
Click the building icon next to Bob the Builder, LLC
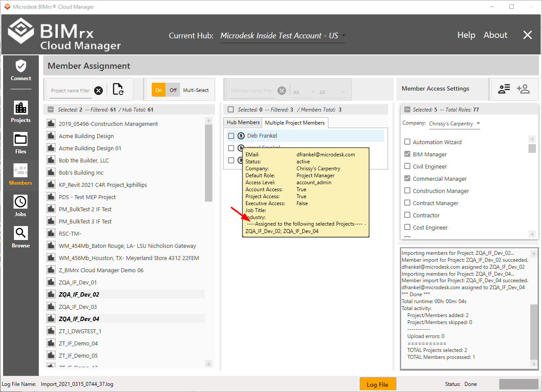(51, 160)
